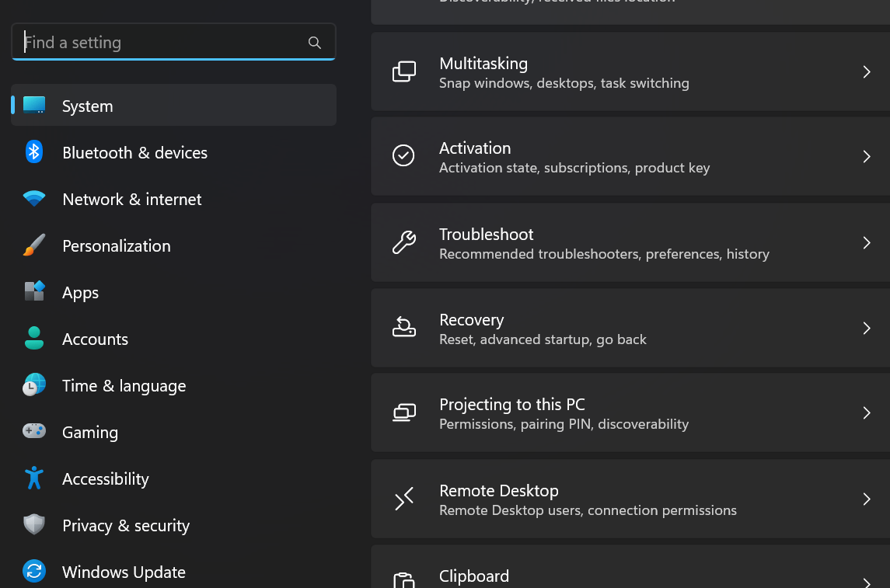
Task: Switch to Accounts in the sidebar
Action: point(95,339)
